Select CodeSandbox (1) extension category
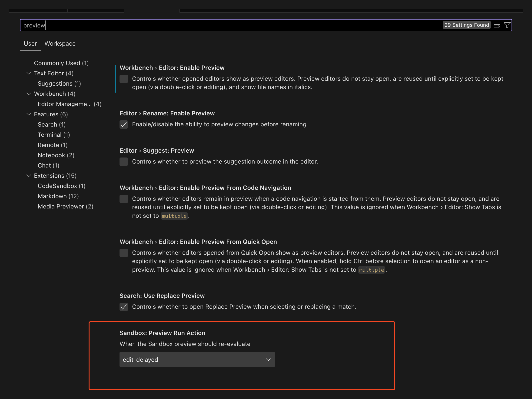Image resolution: width=532 pixels, height=399 pixels. 62,186
